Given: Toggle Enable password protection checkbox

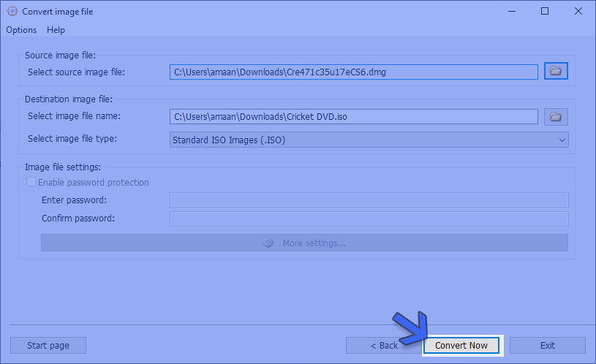Looking at the screenshot, I should pyautogui.click(x=31, y=182).
